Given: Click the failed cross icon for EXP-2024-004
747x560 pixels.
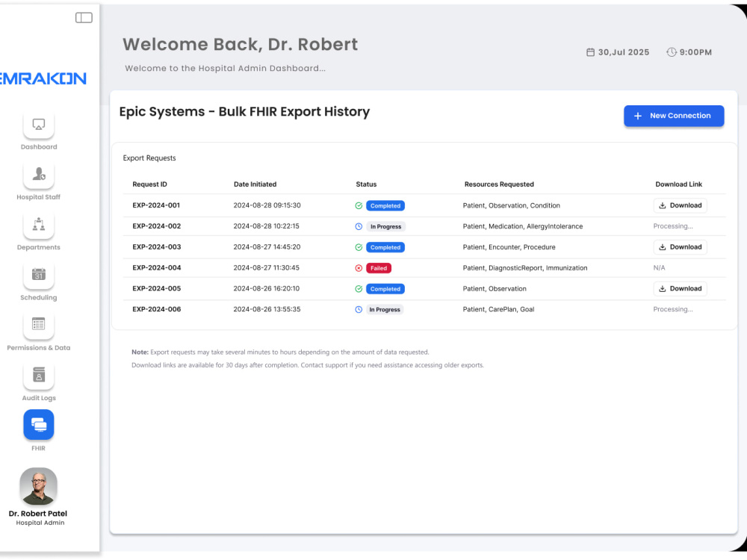Looking at the screenshot, I should 359,268.
